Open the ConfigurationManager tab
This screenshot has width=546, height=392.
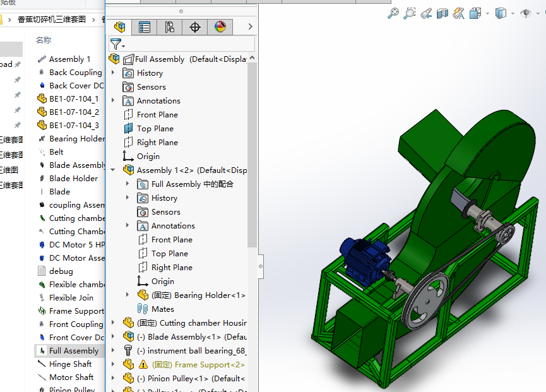click(x=169, y=27)
